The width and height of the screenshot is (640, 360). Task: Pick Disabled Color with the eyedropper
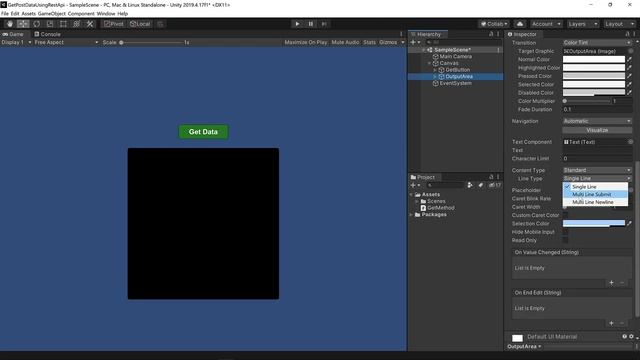click(629, 93)
